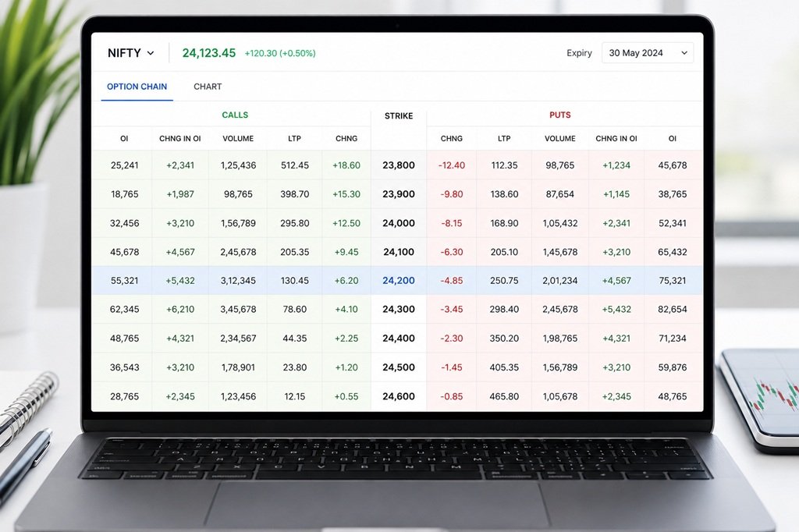Screen dimensions: 799x532
Task: Click call change +0.55
Action: pyautogui.click(x=346, y=396)
